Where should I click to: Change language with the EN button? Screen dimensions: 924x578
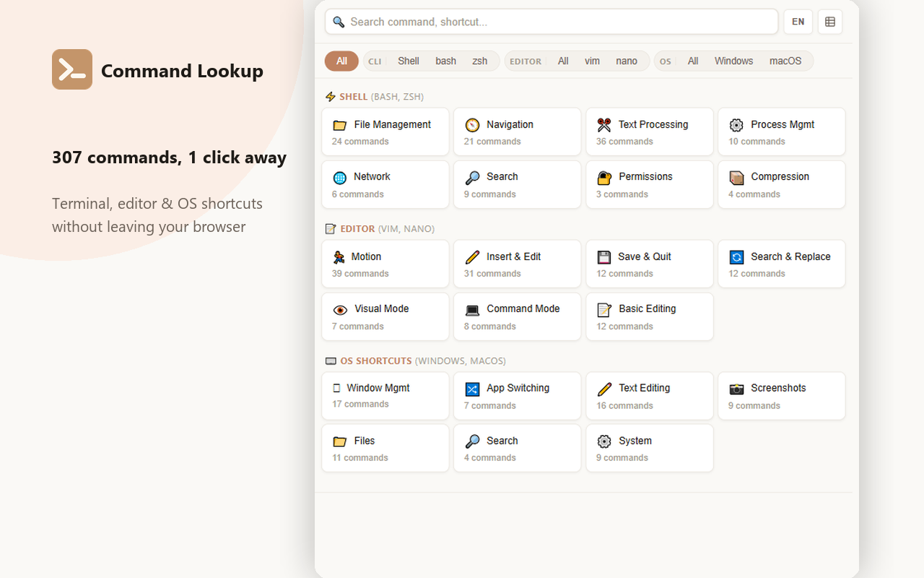pos(798,22)
